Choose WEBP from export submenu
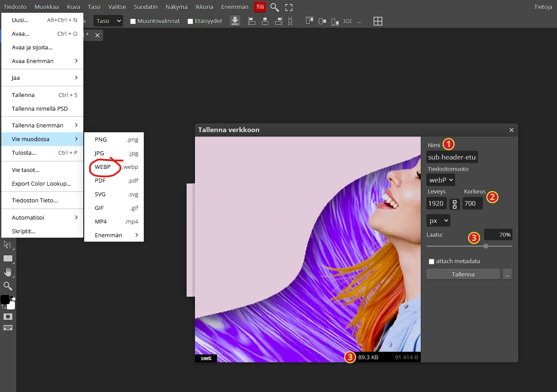 tap(103, 167)
